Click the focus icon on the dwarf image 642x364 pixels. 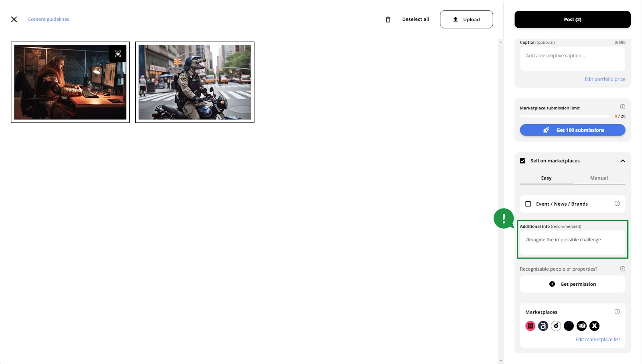tap(118, 54)
